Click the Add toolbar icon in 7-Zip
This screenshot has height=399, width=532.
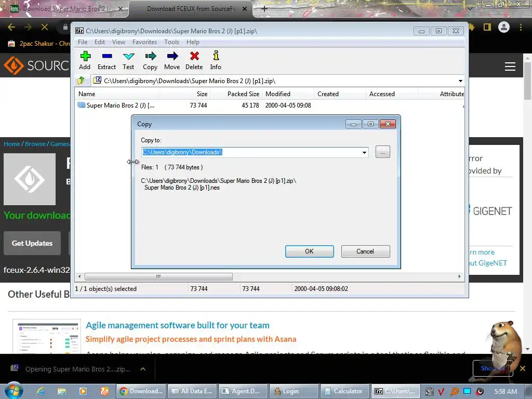(85, 60)
